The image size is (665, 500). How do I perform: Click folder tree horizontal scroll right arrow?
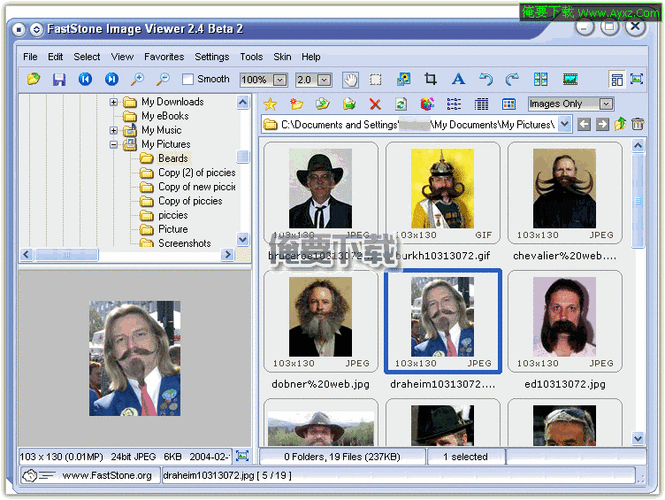point(228,254)
